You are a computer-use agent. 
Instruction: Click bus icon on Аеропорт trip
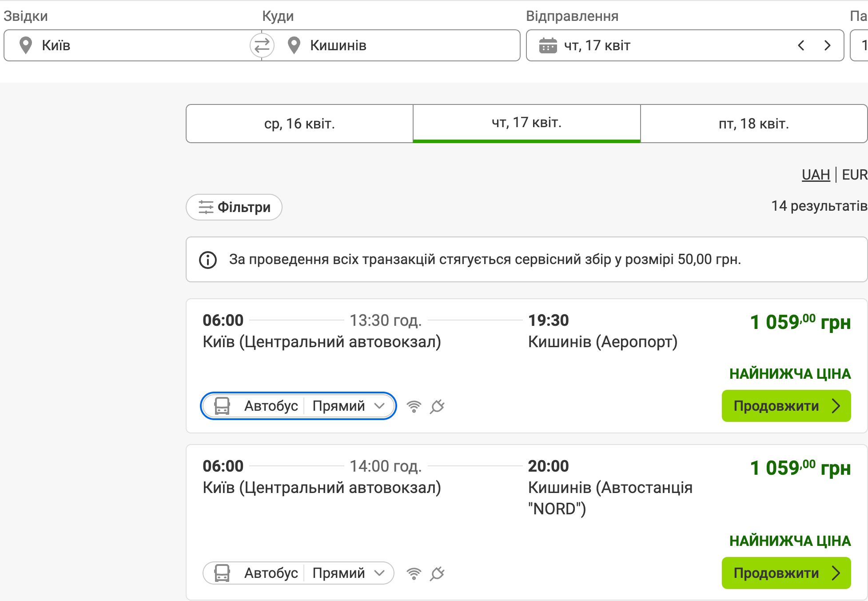click(222, 406)
